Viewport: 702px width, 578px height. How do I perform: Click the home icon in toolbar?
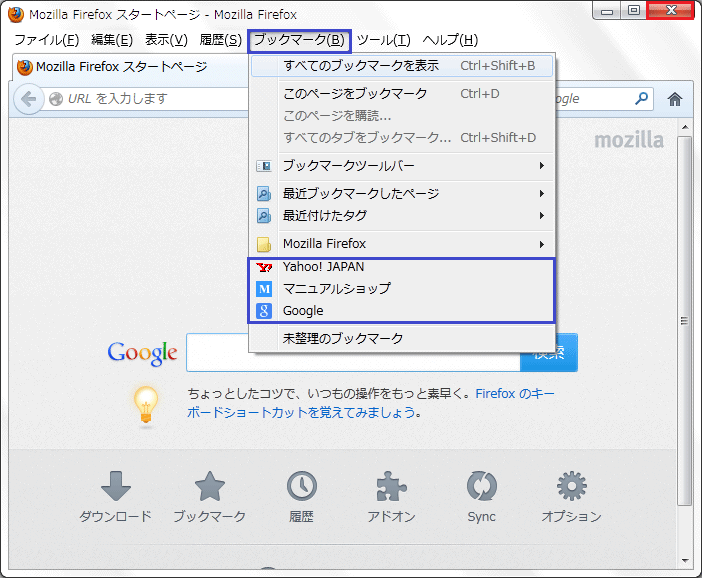[x=675, y=99]
